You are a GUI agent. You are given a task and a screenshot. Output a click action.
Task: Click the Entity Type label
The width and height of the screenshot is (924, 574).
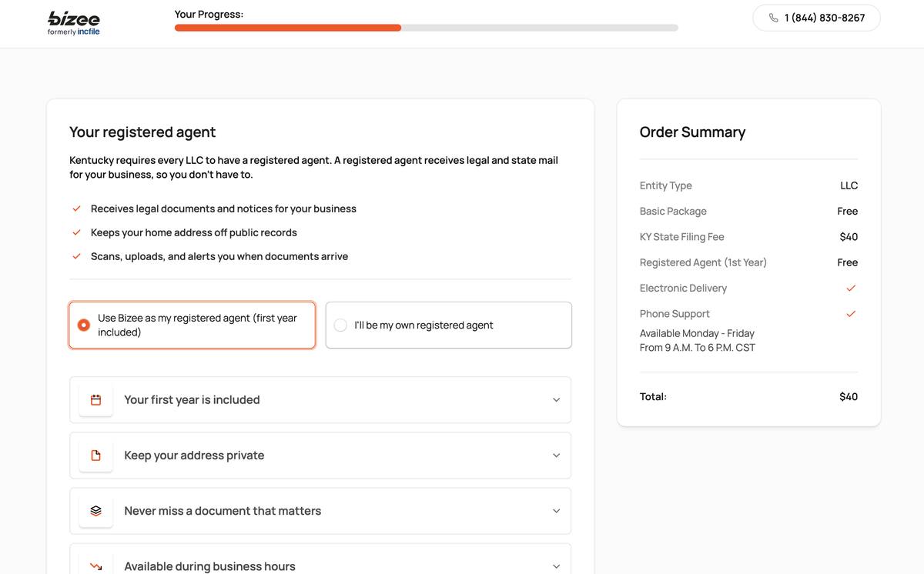click(x=665, y=185)
